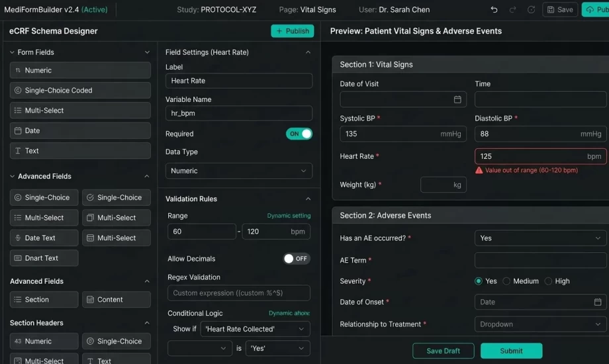Select the Medium severity radio button

506,281
